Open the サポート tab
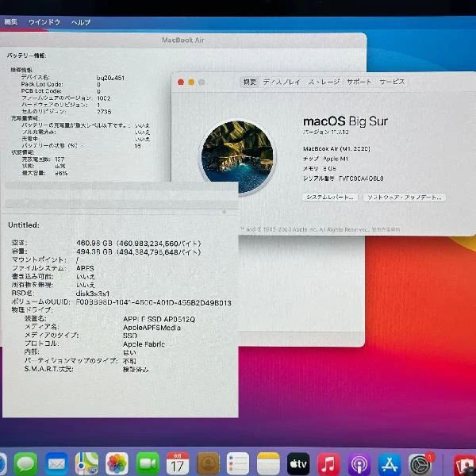476x476 pixels. click(x=359, y=82)
